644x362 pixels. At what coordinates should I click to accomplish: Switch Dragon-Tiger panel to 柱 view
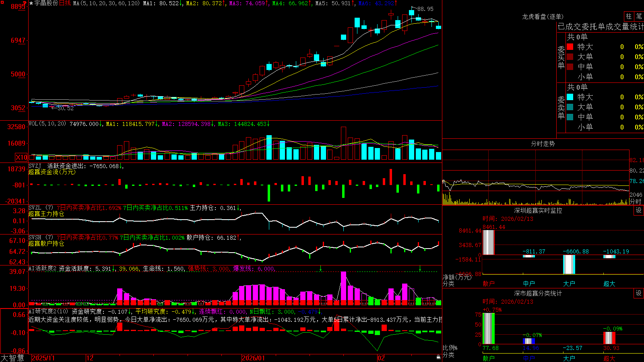pyautogui.click(x=629, y=16)
